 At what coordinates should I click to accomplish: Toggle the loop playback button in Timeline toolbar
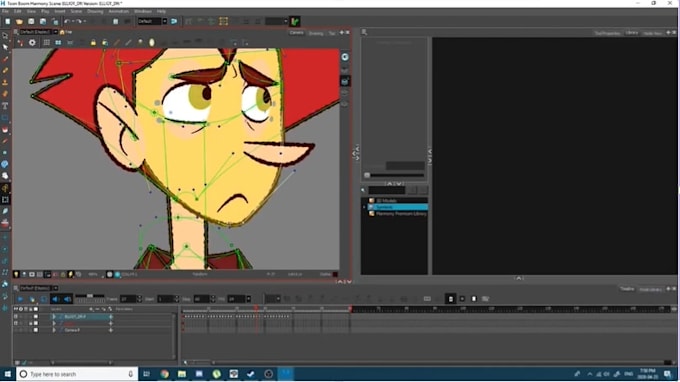coord(44,299)
